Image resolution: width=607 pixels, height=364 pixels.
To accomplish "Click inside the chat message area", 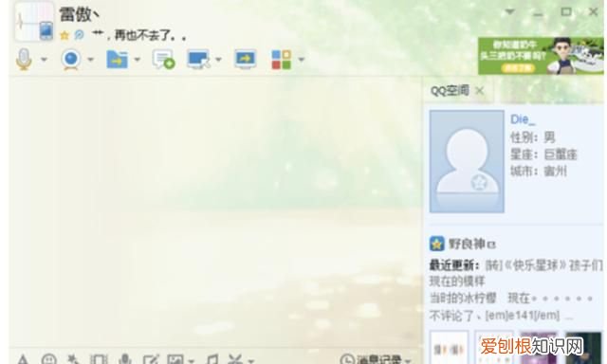I will 215,210.
